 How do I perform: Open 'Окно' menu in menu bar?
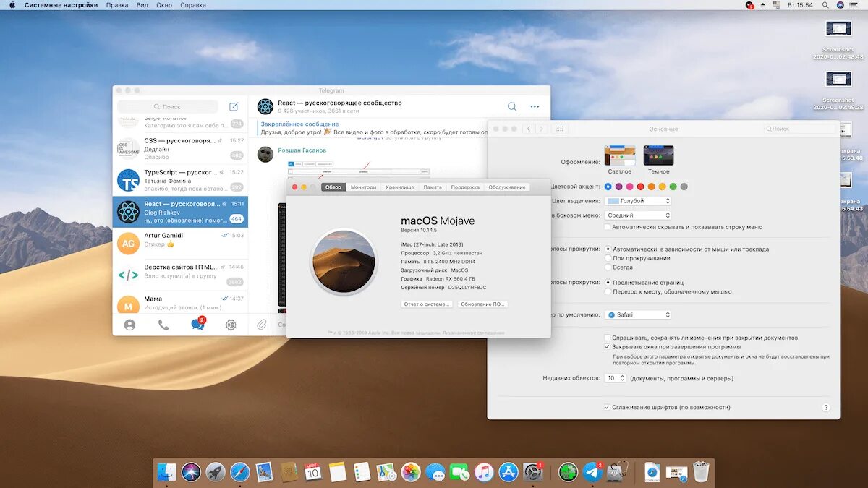coord(164,5)
